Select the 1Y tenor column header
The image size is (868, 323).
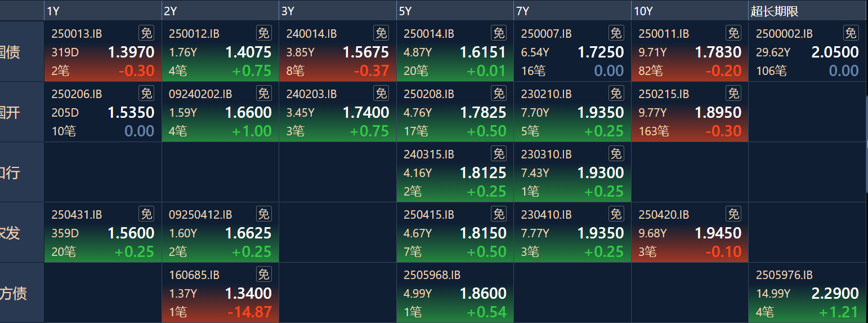[x=103, y=11]
